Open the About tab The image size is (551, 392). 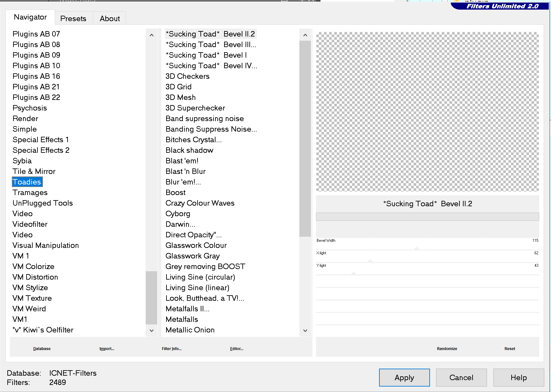tap(109, 19)
